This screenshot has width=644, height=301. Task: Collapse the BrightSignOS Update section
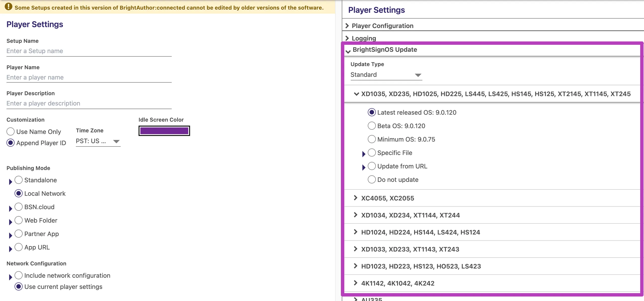(x=348, y=51)
